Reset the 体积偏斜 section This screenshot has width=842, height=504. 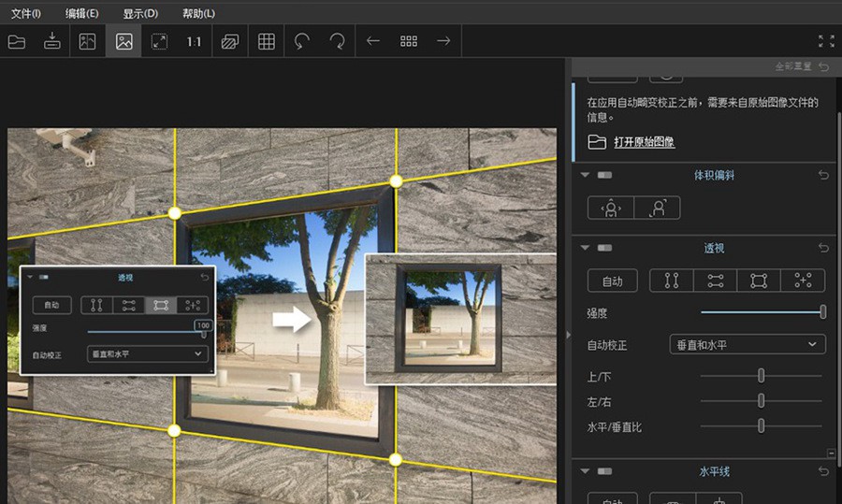pyautogui.click(x=823, y=175)
